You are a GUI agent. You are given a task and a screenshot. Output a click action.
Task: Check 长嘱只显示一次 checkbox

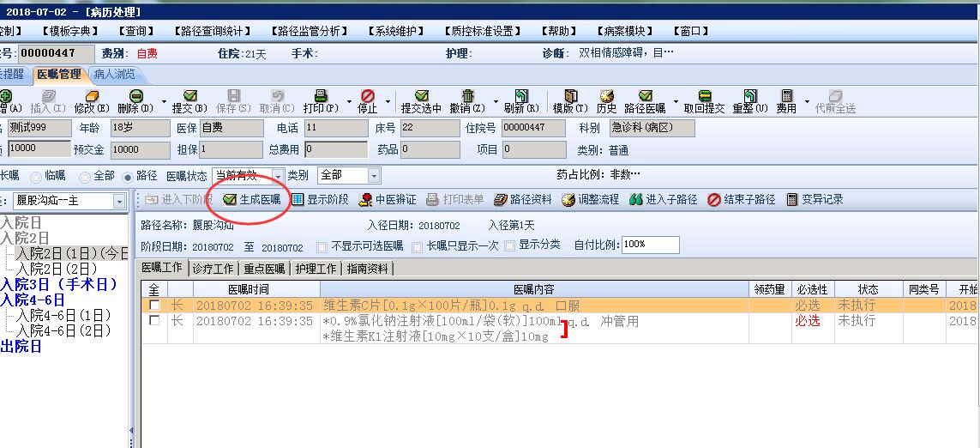(418, 246)
